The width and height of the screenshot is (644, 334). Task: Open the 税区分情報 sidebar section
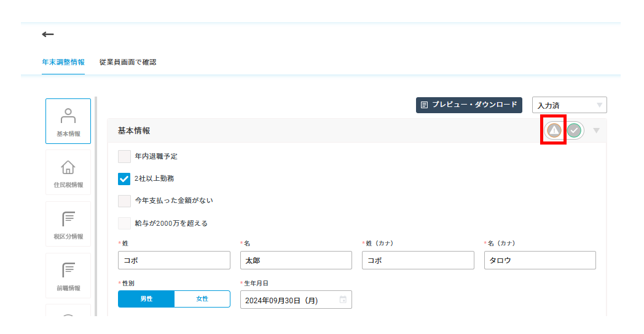[68, 224]
